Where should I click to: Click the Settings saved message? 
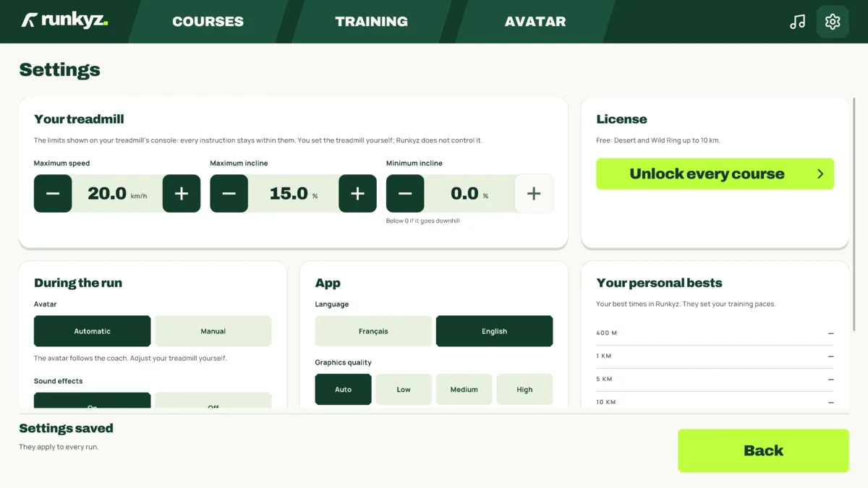click(66, 428)
